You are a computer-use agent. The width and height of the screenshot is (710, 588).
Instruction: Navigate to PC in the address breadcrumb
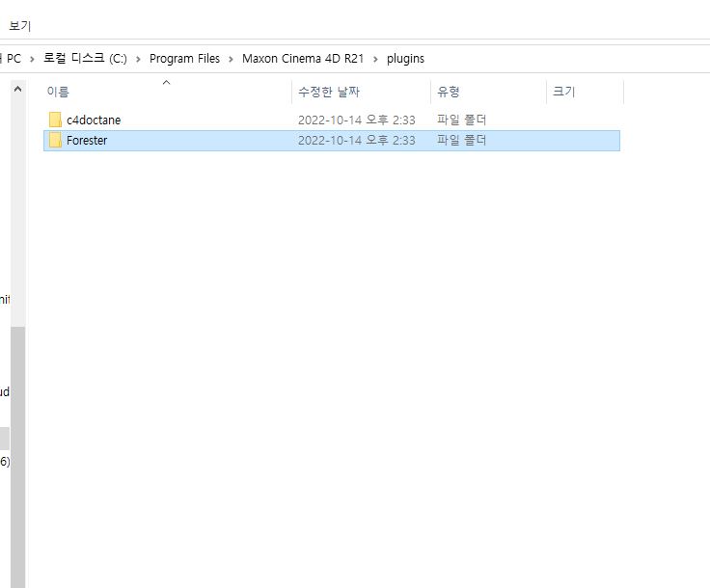click(14, 59)
